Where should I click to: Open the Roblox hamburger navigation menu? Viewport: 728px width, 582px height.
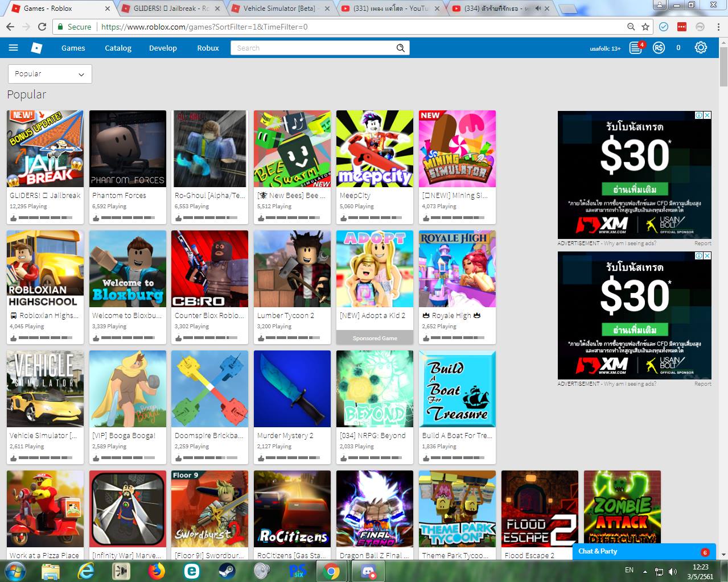point(13,48)
